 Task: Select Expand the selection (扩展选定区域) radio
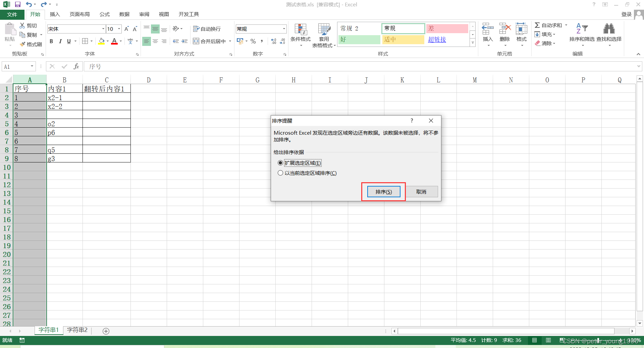(x=280, y=163)
